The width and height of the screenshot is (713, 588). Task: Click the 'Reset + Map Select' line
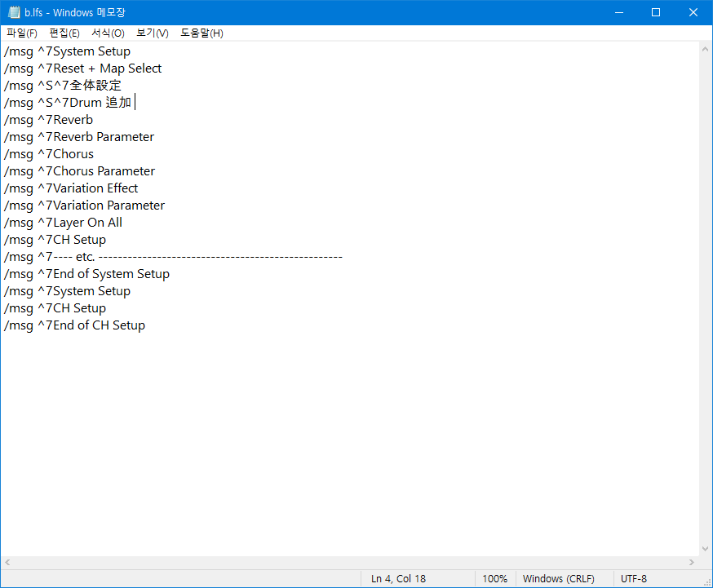[x=82, y=69]
